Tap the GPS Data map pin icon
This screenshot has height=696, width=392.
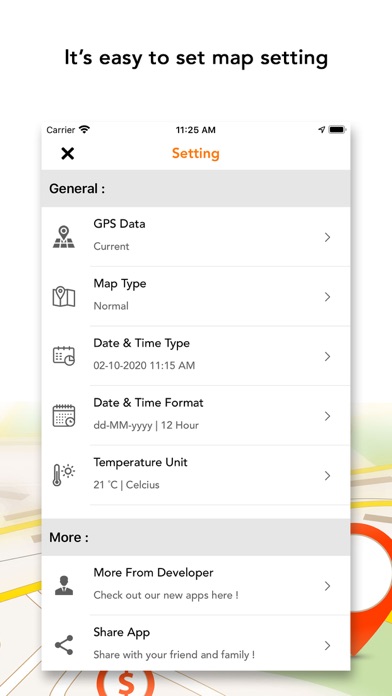pyautogui.click(x=64, y=237)
